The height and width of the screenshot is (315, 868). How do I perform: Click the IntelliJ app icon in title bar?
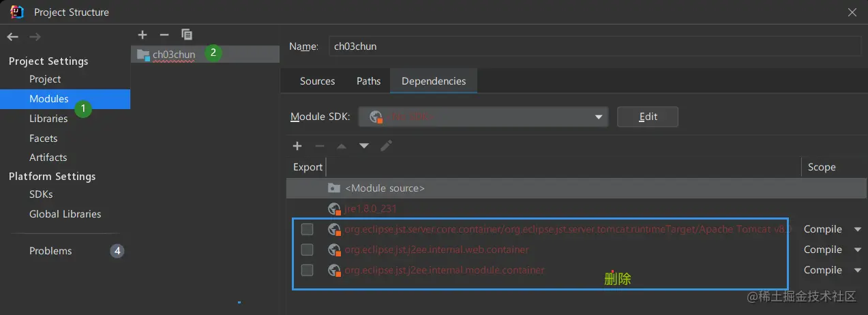pyautogui.click(x=17, y=12)
